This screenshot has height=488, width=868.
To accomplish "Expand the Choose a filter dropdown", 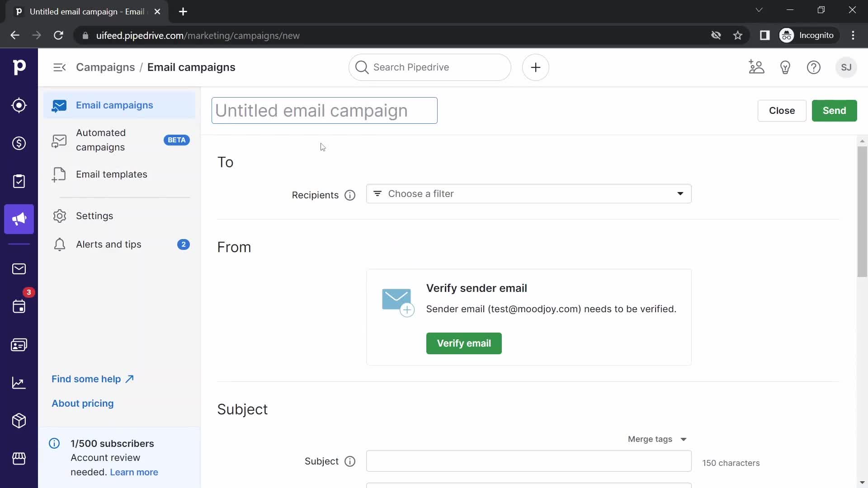I will point(528,194).
